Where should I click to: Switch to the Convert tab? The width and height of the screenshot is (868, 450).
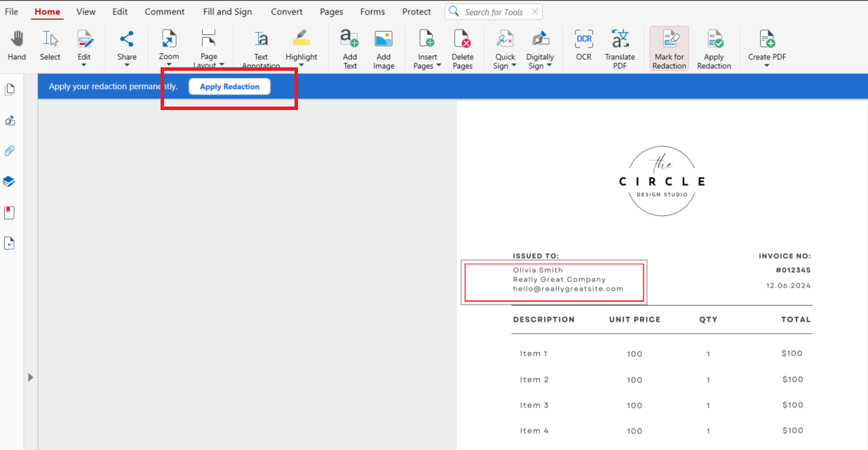(x=287, y=11)
